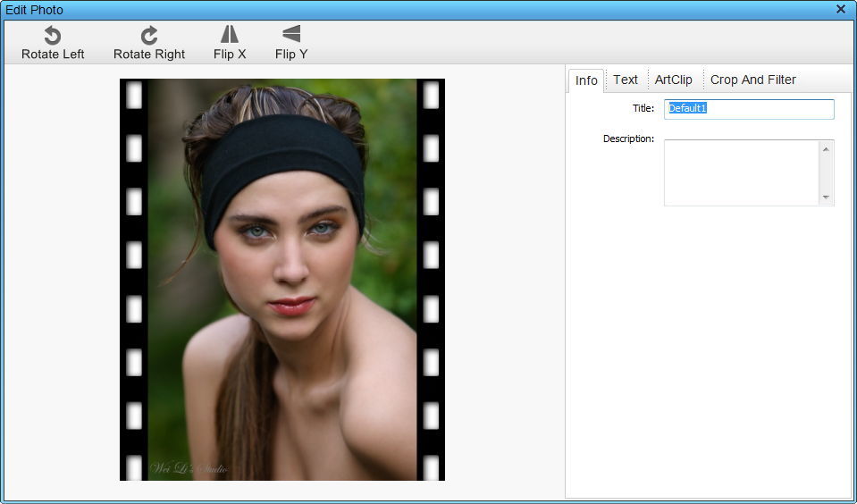Flip photo vertically with Flip Y
The image size is (857, 504).
point(291,43)
